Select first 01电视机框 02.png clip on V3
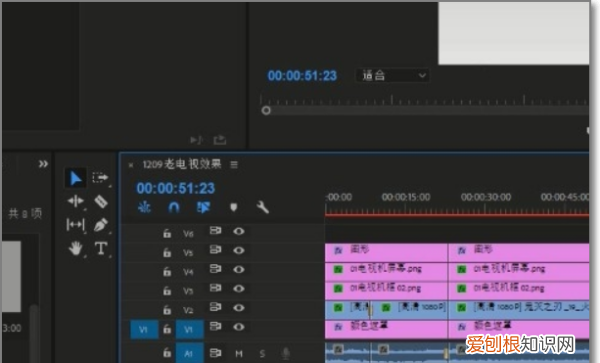The width and height of the screenshot is (600, 363). pos(386,291)
